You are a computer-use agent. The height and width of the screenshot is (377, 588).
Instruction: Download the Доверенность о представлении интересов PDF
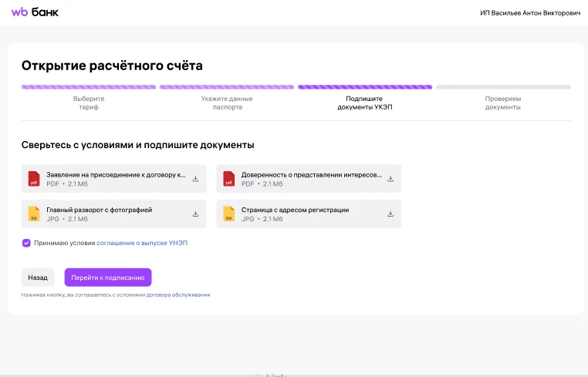[x=390, y=179]
